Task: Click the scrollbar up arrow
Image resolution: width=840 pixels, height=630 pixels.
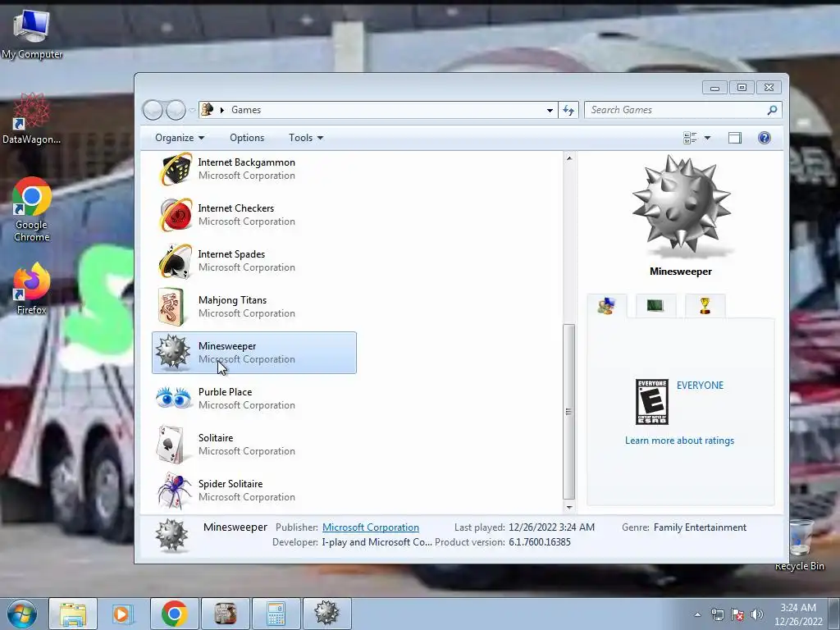Action: point(569,158)
